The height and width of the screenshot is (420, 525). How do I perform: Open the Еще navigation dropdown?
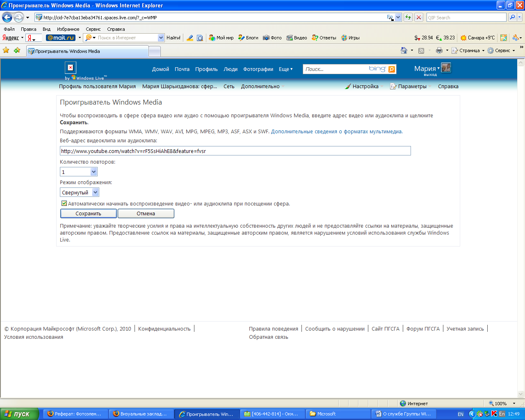(286, 69)
